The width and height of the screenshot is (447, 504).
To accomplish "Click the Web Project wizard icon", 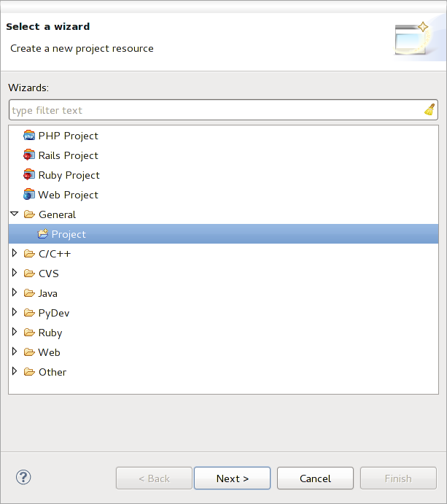I will (x=29, y=195).
